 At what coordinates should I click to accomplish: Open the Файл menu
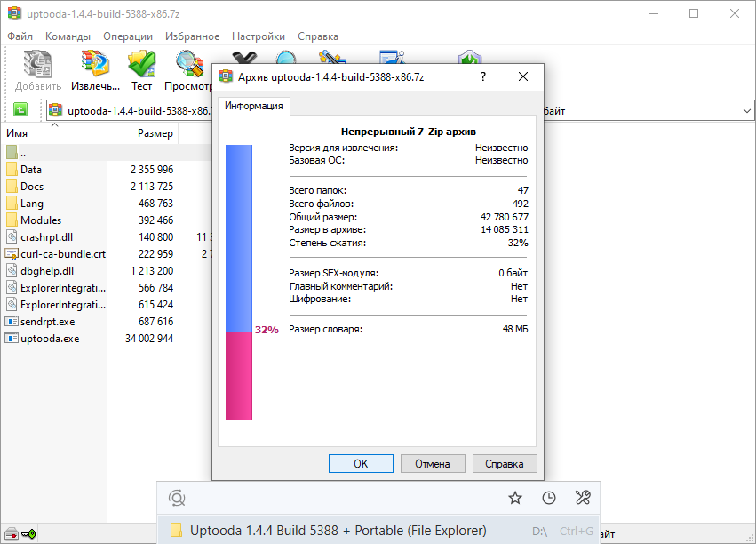point(20,36)
